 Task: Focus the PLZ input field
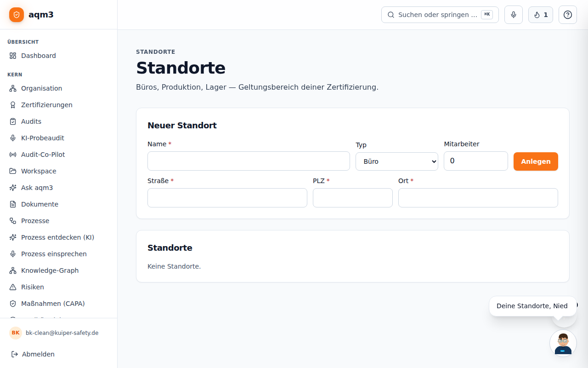point(353,198)
